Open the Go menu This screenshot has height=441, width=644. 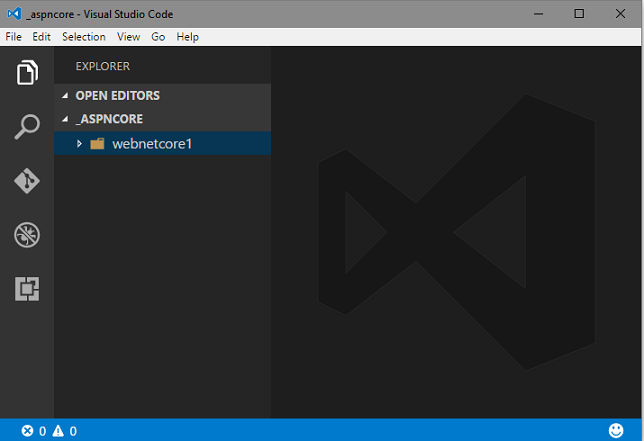[158, 37]
